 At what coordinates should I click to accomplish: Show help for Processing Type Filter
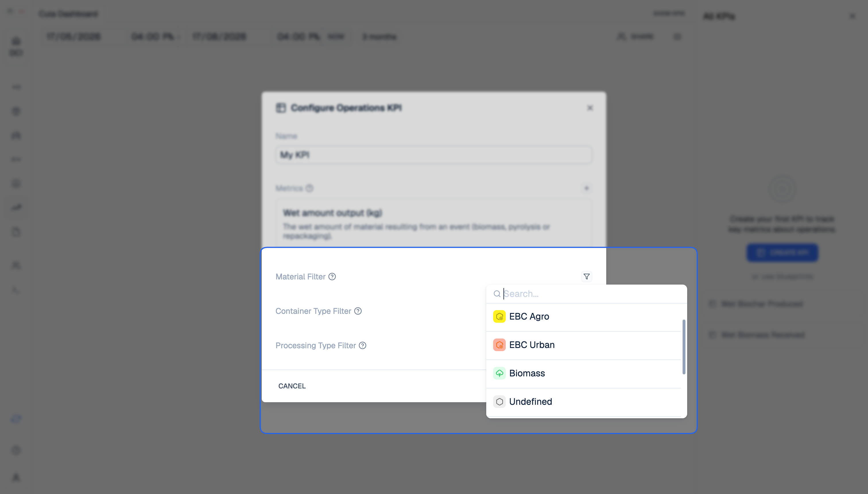[x=363, y=345]
